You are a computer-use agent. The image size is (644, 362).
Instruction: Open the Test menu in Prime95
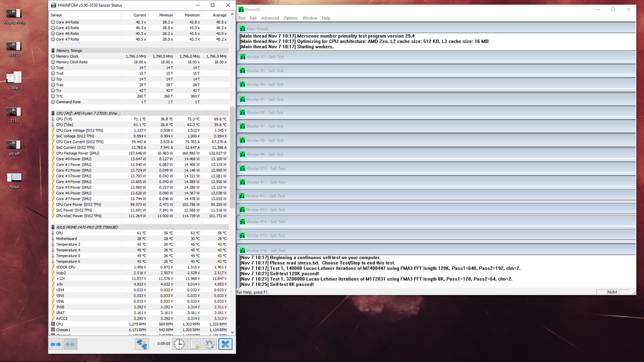tap(242, 18)
